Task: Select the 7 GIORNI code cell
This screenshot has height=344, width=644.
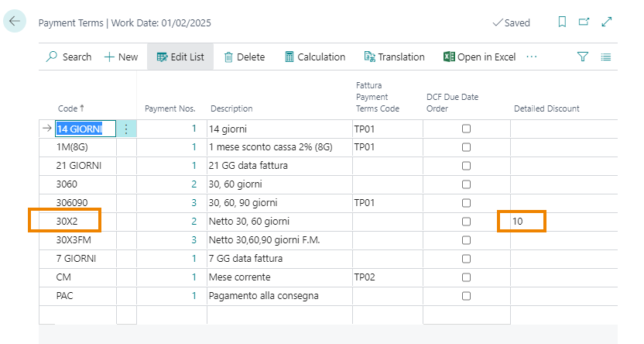Action: coord(85,259)
